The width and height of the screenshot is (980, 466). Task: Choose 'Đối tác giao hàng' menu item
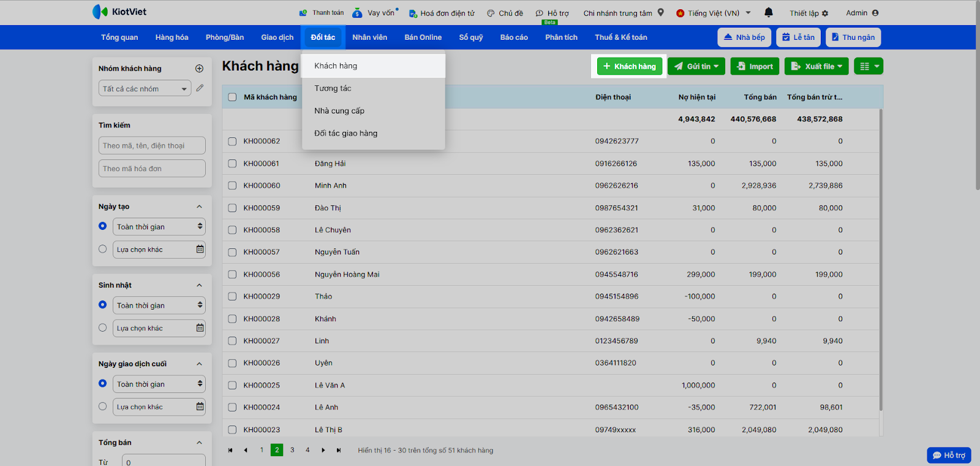[x=345, y=133]
